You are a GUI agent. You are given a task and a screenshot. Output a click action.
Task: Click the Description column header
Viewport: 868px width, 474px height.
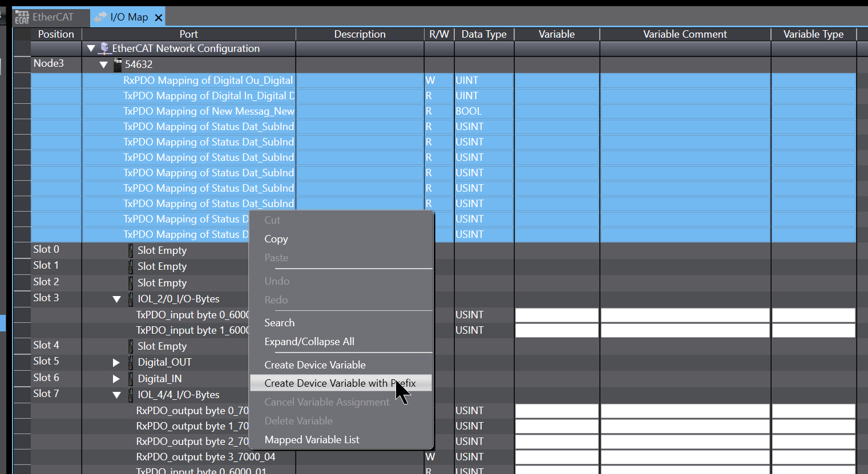click(360, 34)
